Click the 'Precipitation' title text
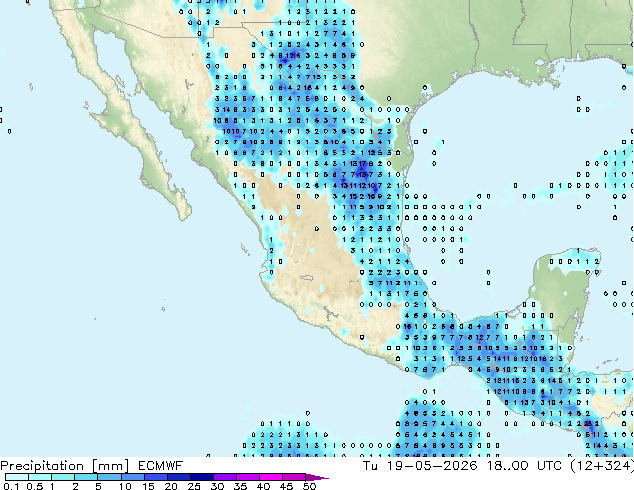Image resolution: width=634 pixels, height=490 pixels. pos(42,466)
